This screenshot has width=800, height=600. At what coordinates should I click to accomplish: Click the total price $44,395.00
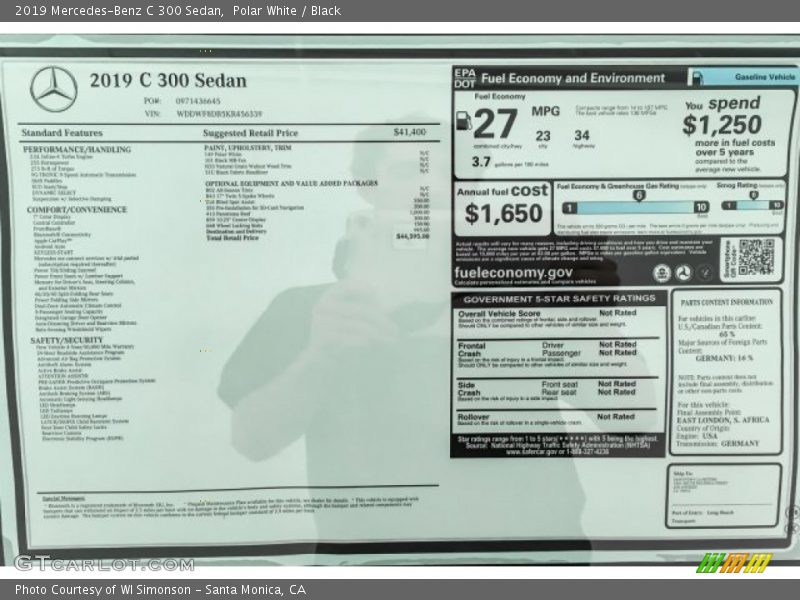(x=412, y=237)
